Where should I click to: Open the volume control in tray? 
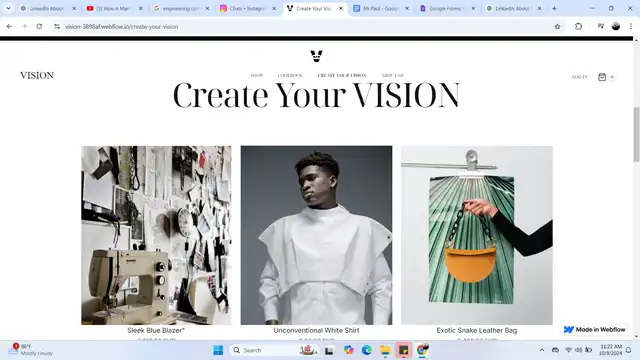coord(578,350)
